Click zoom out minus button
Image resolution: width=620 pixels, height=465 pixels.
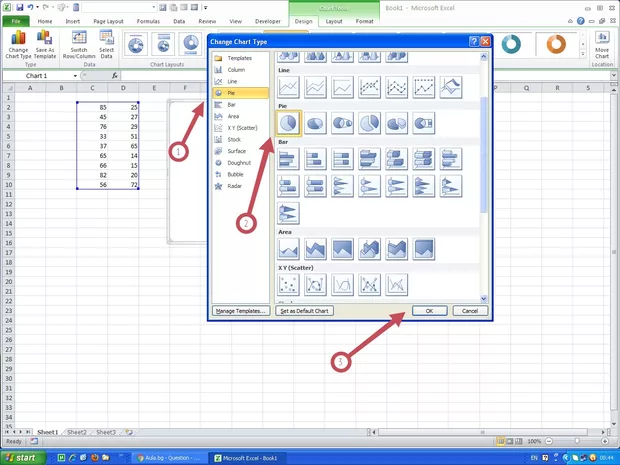pyautogui.click(x=548, y=441)
